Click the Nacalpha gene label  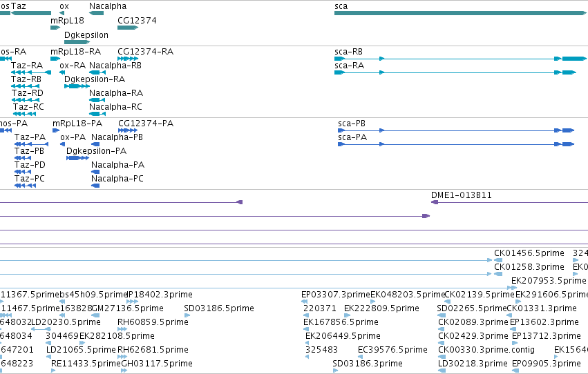108,6
